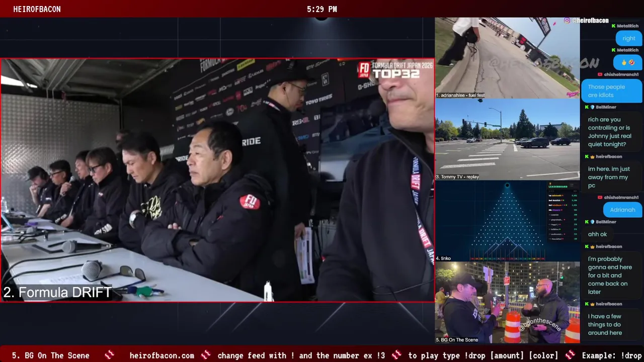Click the '5:29 PM' clock in header

(x=322, y=9)
